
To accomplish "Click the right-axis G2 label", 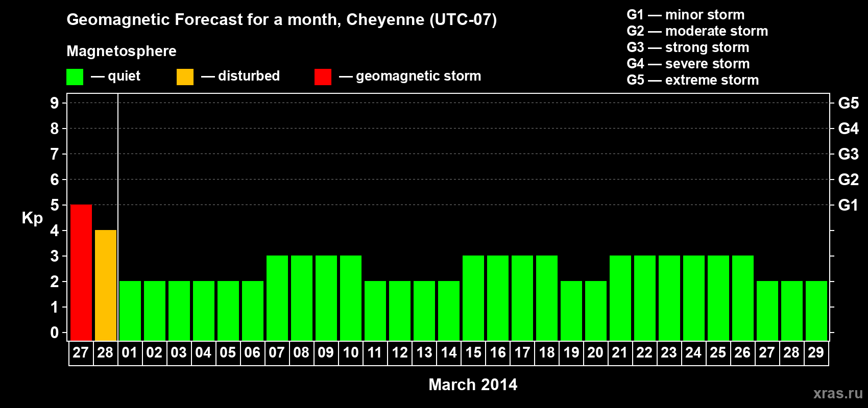I will click(x=849, y=180).
